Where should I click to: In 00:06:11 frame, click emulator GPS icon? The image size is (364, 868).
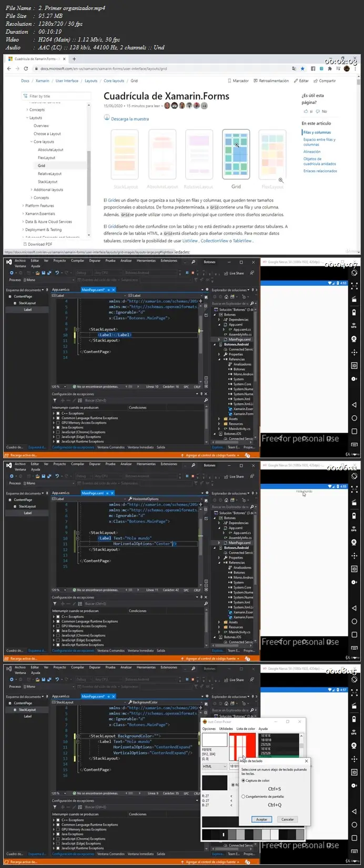[354, 529]
